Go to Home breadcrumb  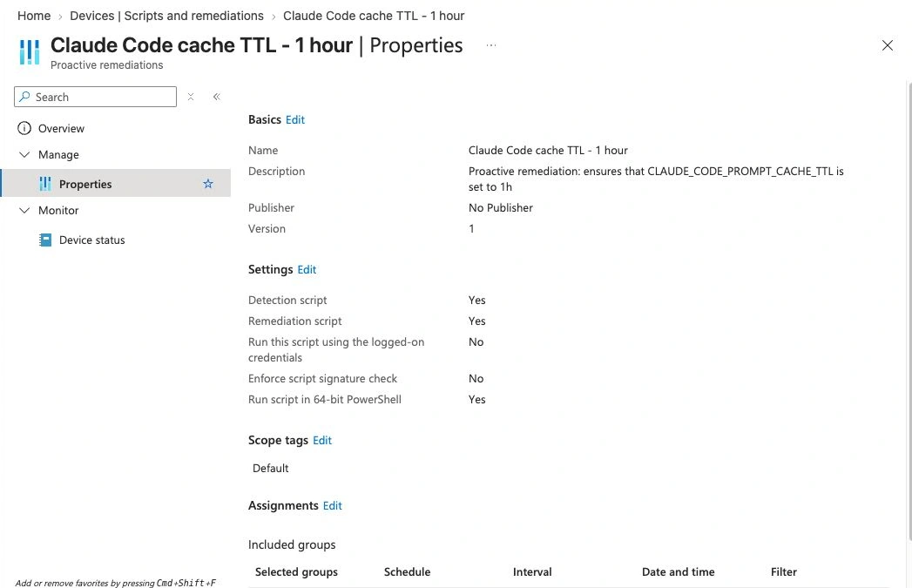[x=34, y=16]
